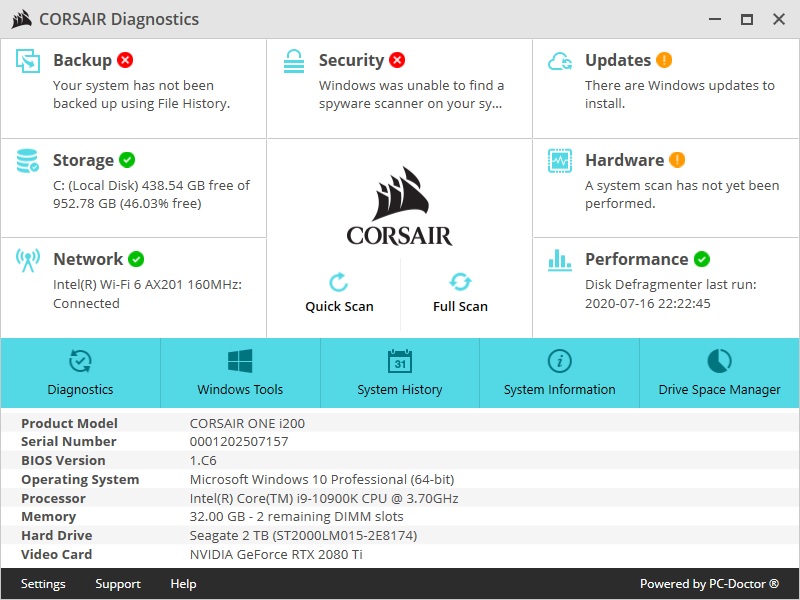Click the green check badge beside Network
800x600 pixels.
(x=136, y=259)
